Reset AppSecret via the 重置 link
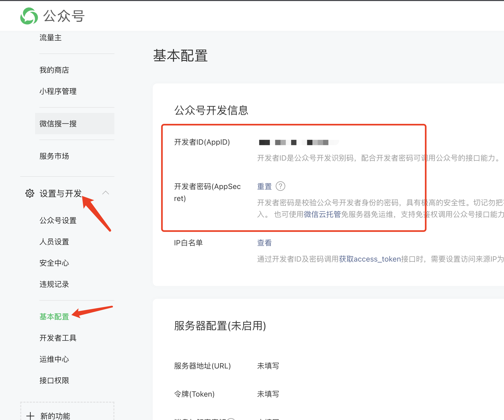 (x=264, y=186)
